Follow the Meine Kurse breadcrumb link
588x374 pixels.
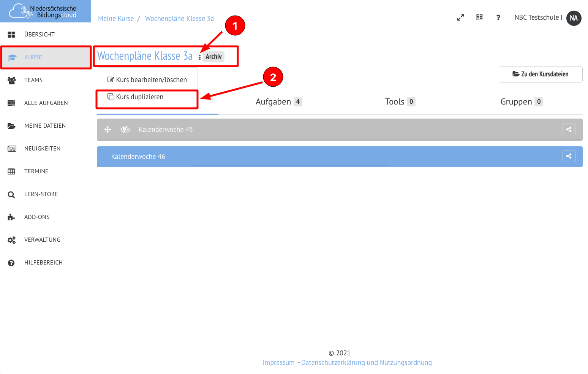(x=116, y=19)
